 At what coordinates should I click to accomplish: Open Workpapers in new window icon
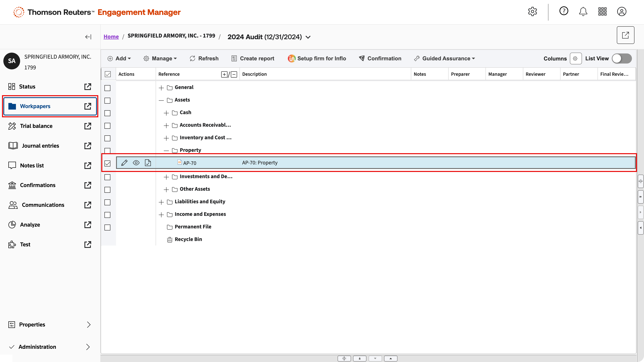click(88, 106)
